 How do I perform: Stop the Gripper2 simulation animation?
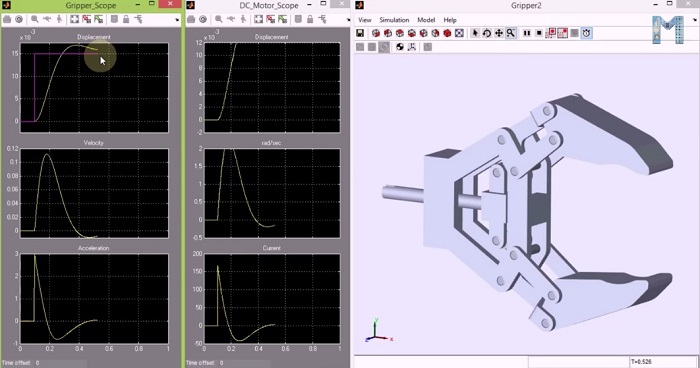[539, 33]
